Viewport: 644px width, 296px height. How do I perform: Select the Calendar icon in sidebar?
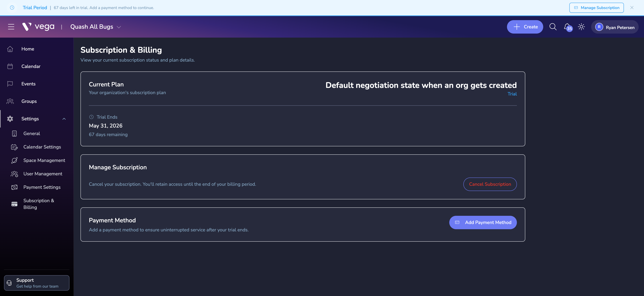[x=10, y=66]
